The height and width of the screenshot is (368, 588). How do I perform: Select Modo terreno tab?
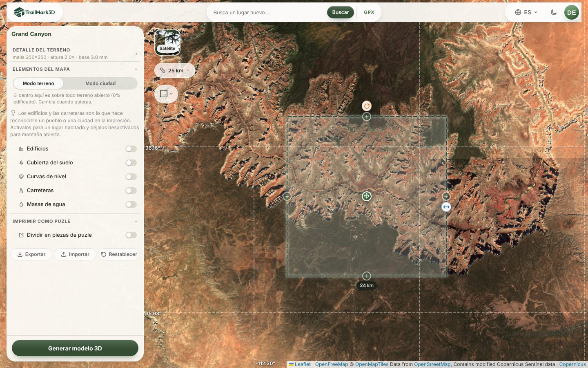click(38, 83)
